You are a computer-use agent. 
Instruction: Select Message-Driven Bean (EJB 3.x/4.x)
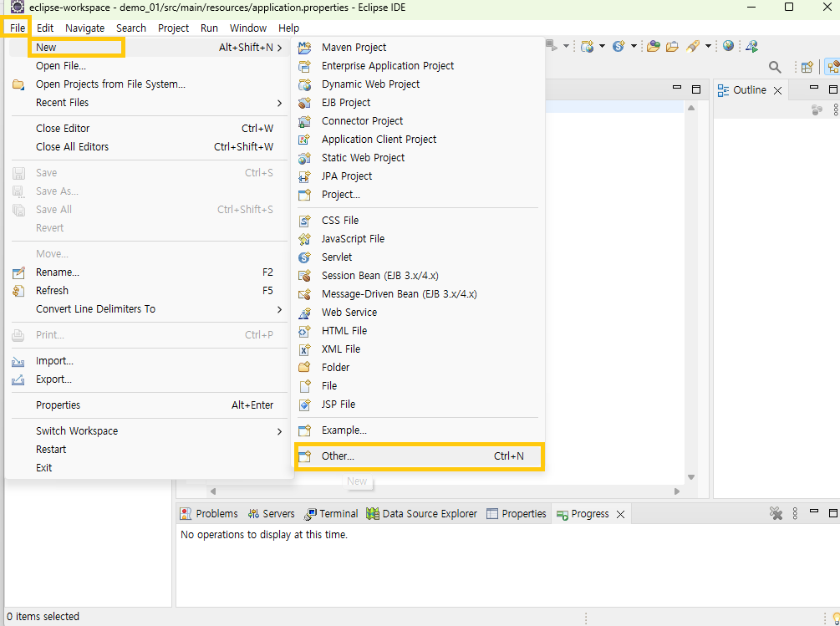[x=419, y=294]
